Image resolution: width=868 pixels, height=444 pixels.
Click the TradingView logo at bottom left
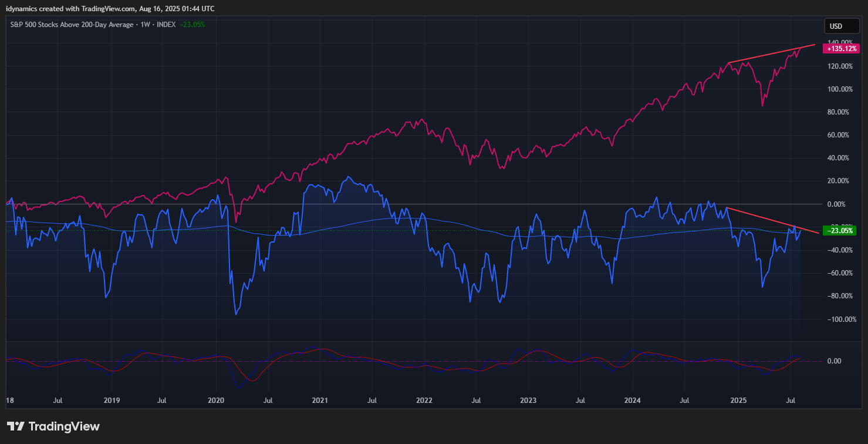tap(53, 426)
